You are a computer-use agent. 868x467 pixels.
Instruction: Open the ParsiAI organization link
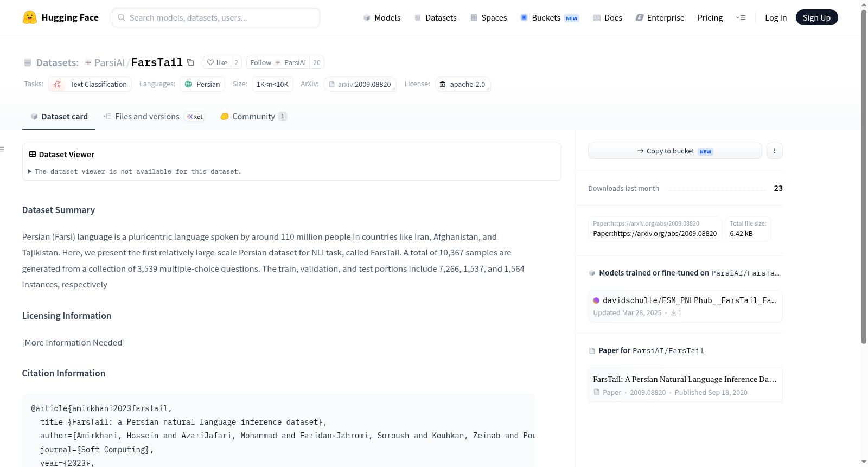click(110, 62)
